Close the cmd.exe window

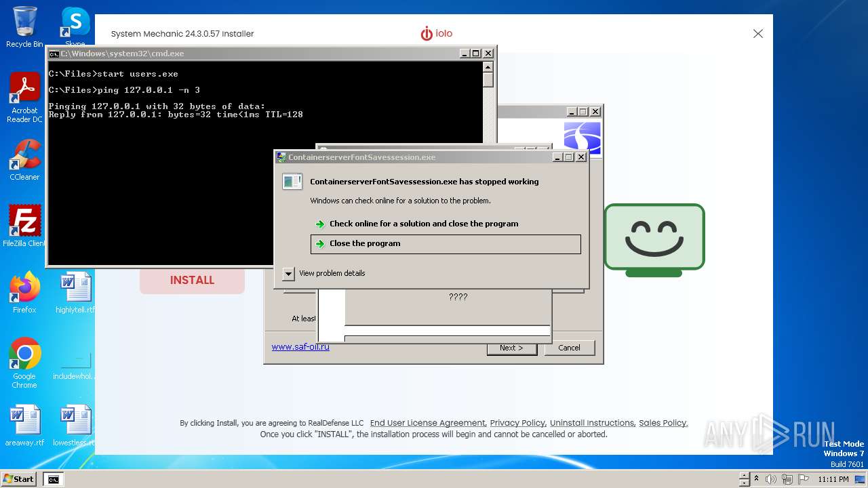(x=488, y=54)
